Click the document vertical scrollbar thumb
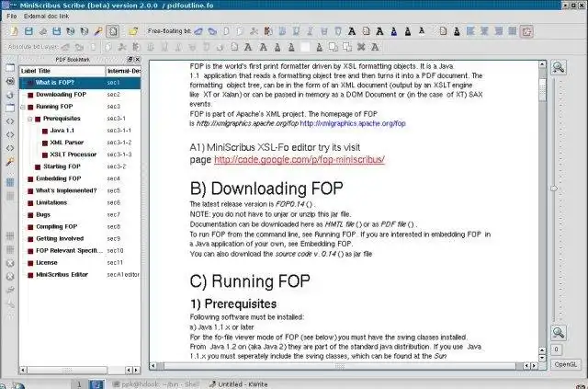Image resolution: width=588 pixels, height=389 pixels. click(x=543, y=89)
